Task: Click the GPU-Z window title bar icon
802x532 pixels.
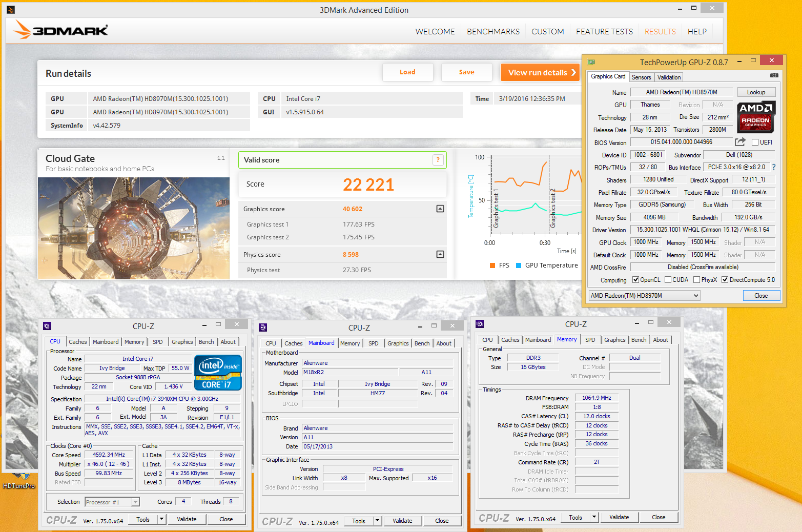Action: pos(591,62)
